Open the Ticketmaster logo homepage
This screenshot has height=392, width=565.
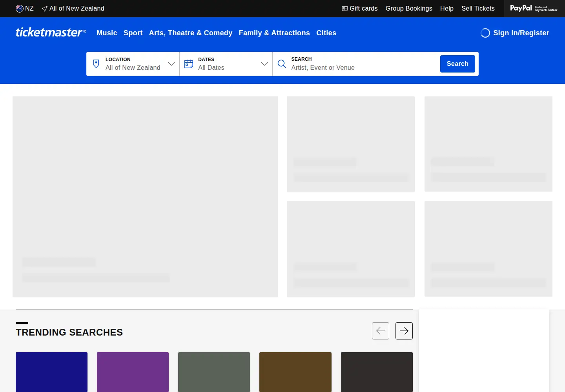51,32
